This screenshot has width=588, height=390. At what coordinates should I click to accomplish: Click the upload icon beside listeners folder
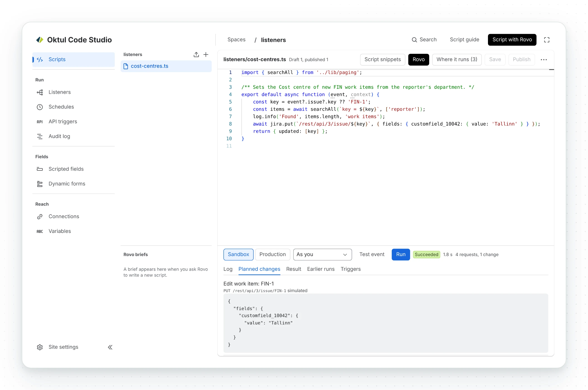(196, 54)
